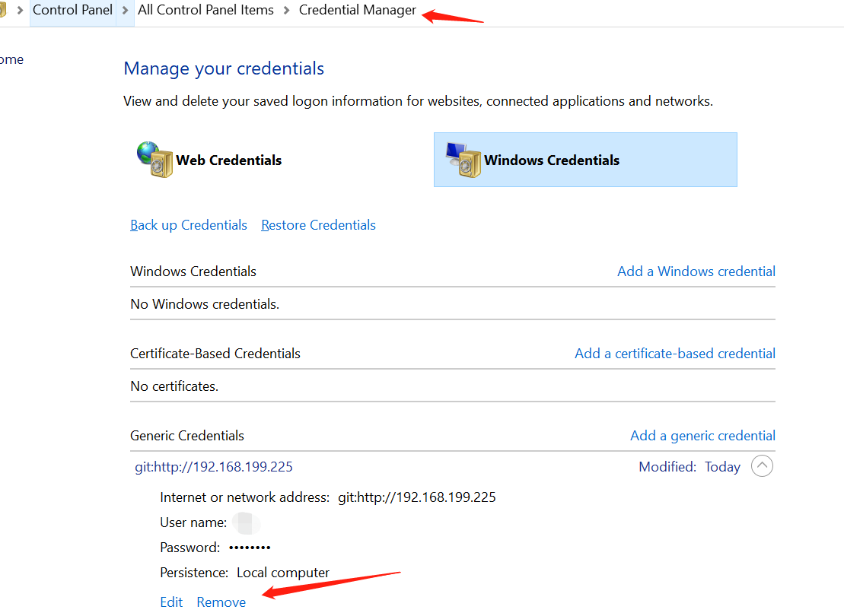Open the dropdown arrow after Control Panel breadcrumb
Viewport: 844px width, 616px height.
125,10
